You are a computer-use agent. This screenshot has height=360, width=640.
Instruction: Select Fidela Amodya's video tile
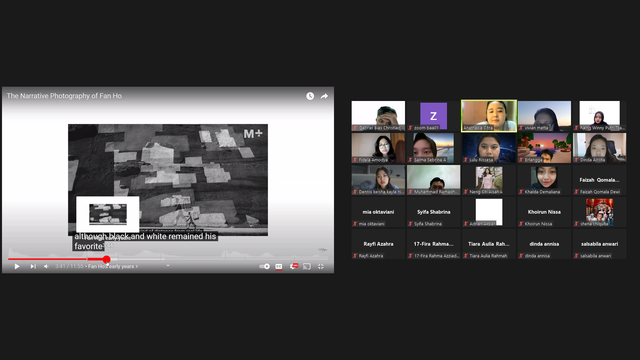pos(378,148)
